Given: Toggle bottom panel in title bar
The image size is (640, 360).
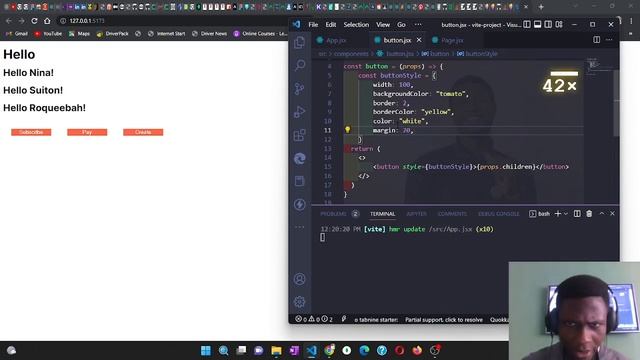Looking at the screenshot, I should pyautogui.click(x=538, y=24).
